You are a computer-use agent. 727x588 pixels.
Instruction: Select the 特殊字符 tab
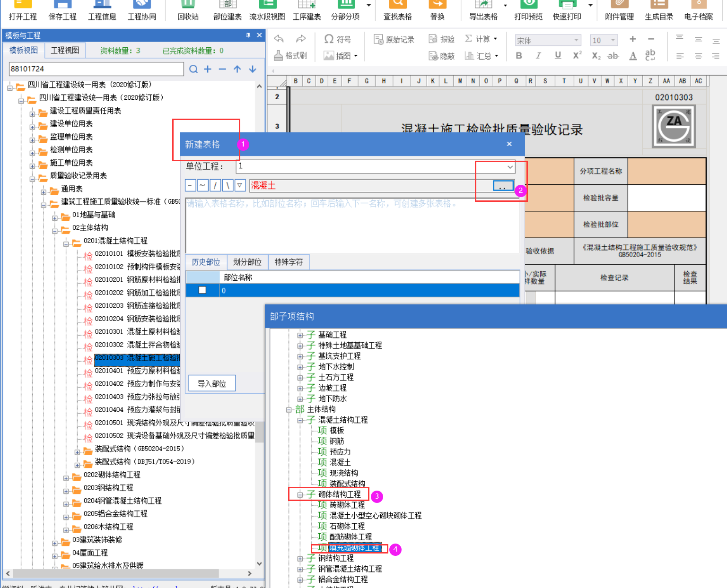point(289,262)
